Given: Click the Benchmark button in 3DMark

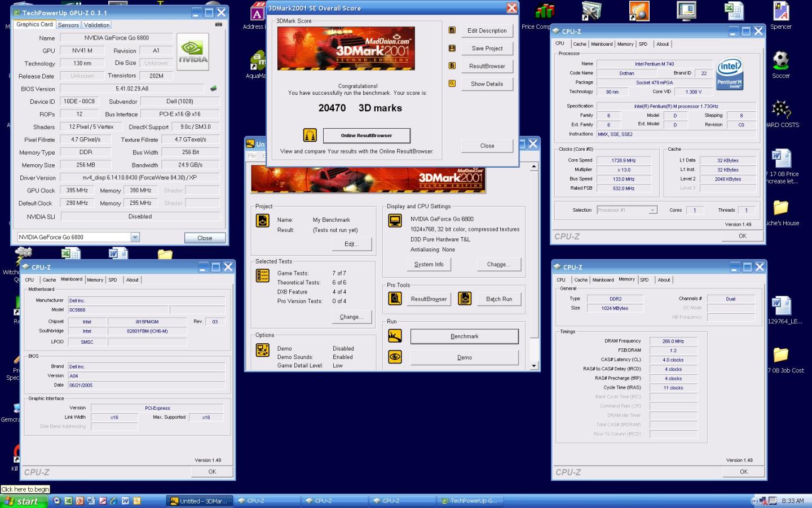Looking at the screenshot, I should [465, 336].
